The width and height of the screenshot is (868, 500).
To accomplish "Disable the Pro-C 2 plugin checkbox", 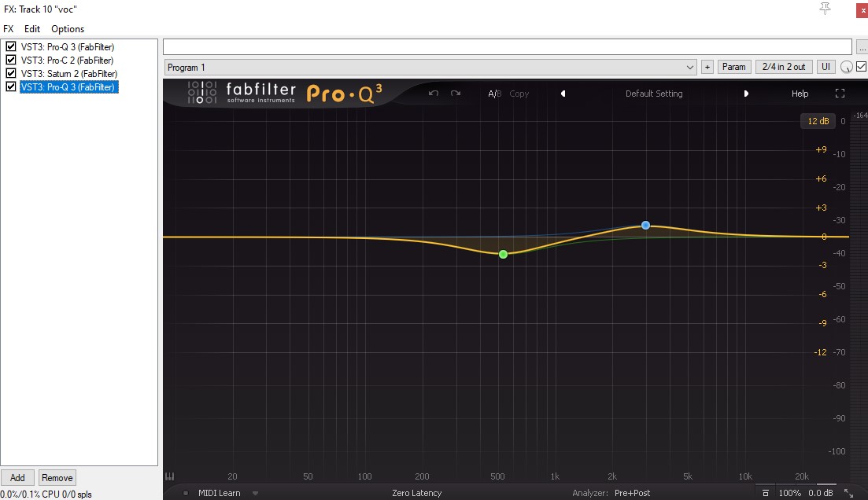I will click(x=10, y=60).
